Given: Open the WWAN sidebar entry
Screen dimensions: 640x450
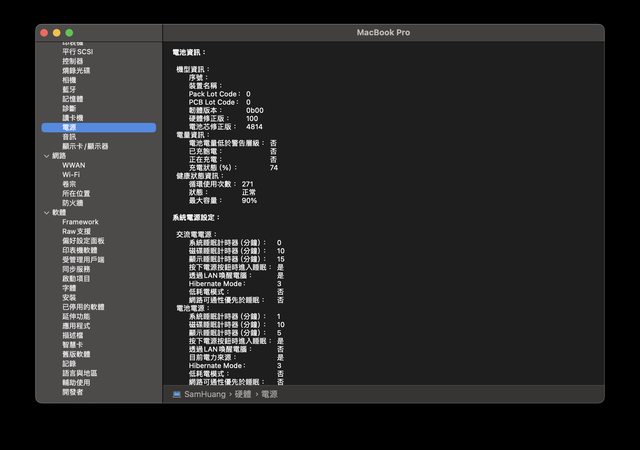Looking at the screenshot, I should pyautogui.click(x=73, y=165).
